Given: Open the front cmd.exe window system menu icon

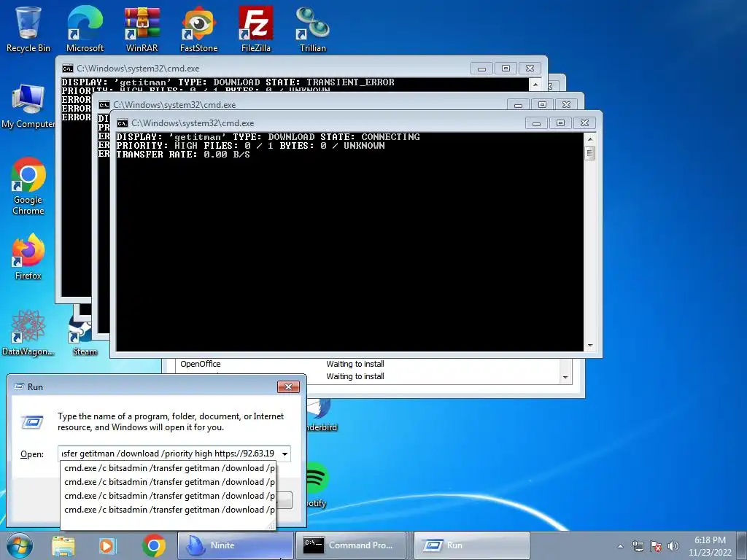Looking at the screenshot, I should [x=123, y=123].
